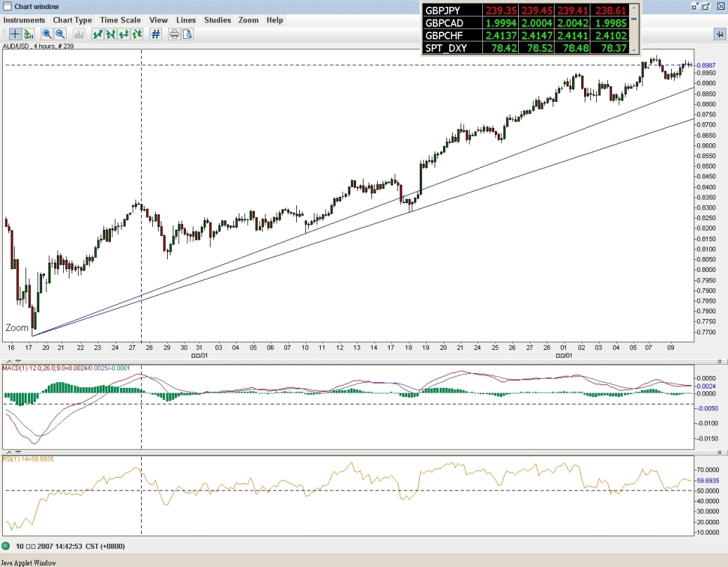Screen dimensions: 728x567
Task: Select the horizontal line drawing tool
Action: (x=124, y=34)
